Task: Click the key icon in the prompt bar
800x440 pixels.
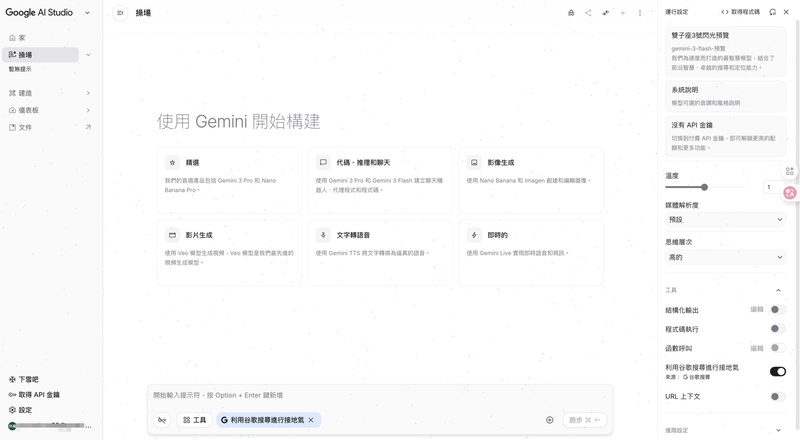Action: [x=162, y=420]
